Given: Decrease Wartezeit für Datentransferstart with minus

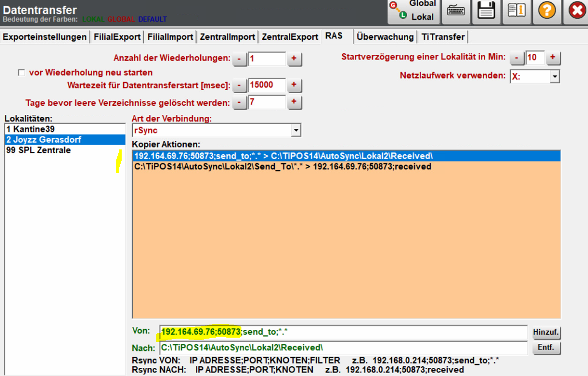Looking at the screenshot, I should point(239,86).
